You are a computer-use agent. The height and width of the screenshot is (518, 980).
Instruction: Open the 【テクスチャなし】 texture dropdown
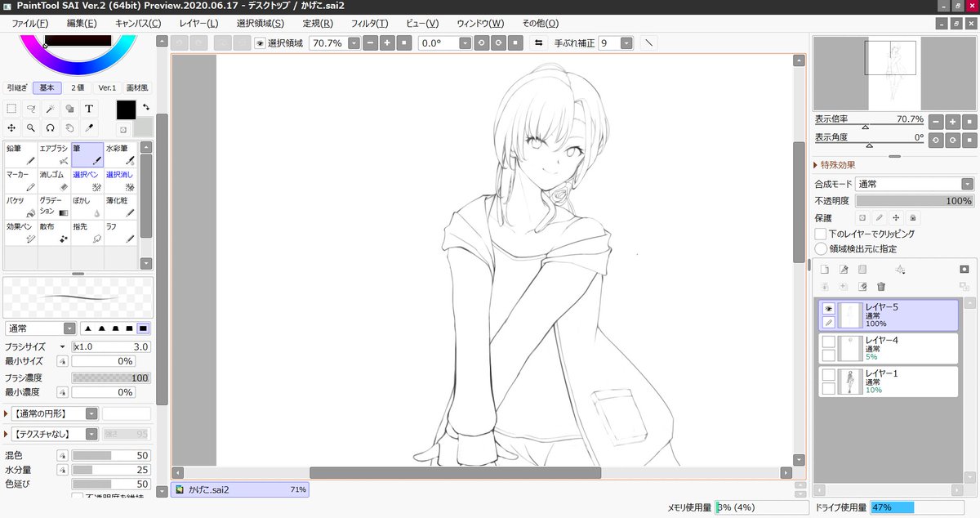pyautogui.click(x=91, y=434)
